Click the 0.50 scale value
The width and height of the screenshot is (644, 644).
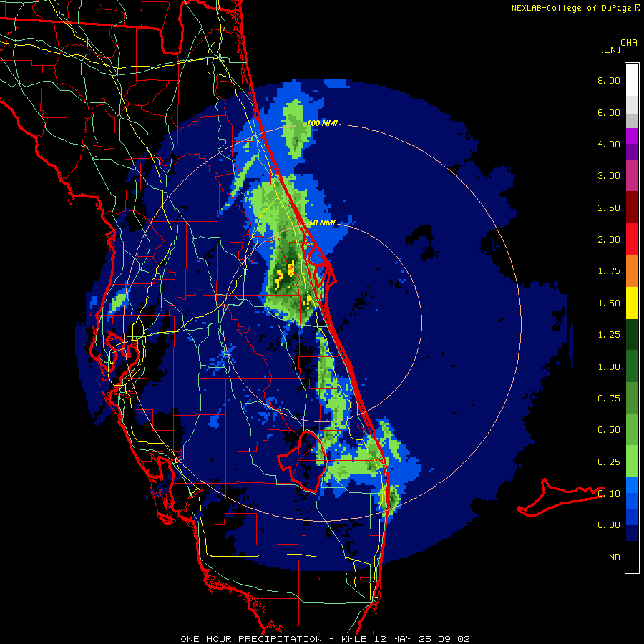point(609,430)
